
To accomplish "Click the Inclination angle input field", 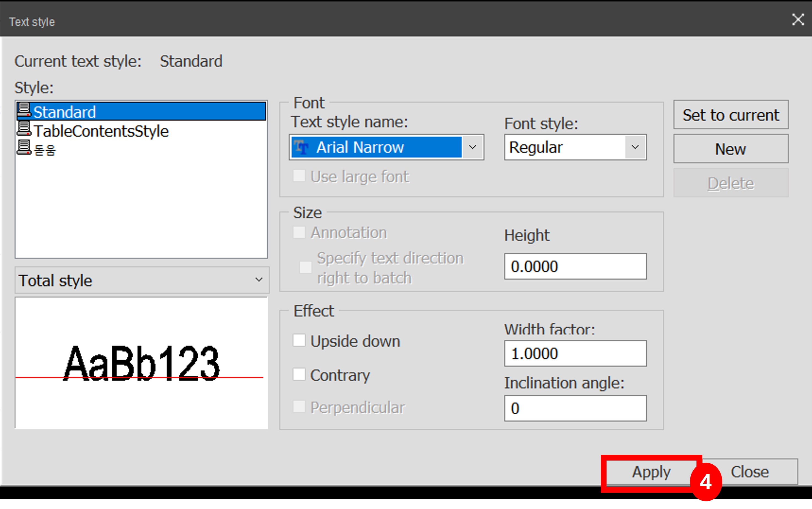I will click(575, 408).
